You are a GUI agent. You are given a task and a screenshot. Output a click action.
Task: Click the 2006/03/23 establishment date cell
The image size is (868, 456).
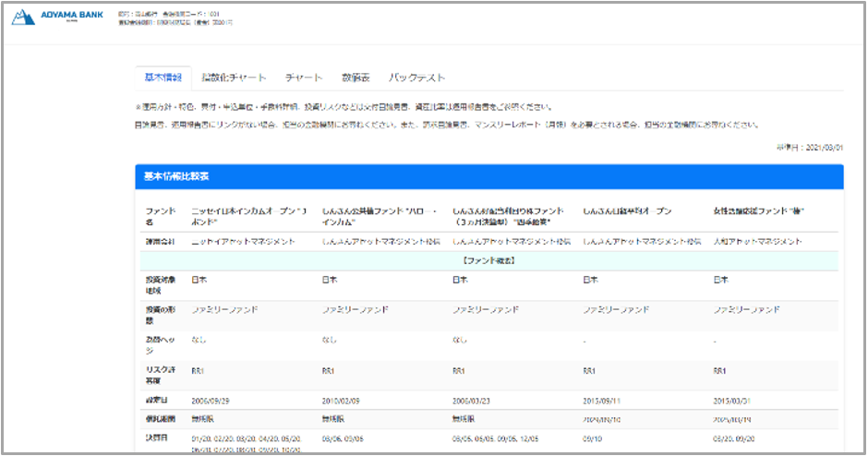471,401
